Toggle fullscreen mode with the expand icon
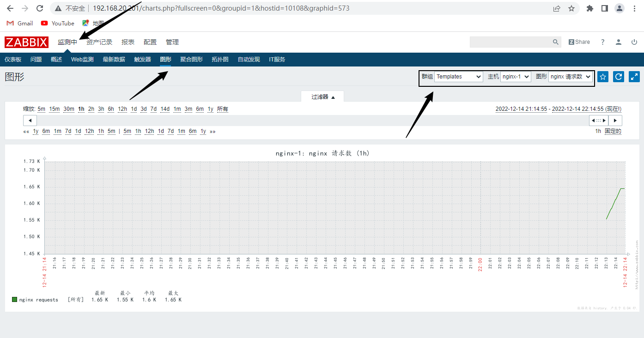The image size is (644, 338). 634,77
